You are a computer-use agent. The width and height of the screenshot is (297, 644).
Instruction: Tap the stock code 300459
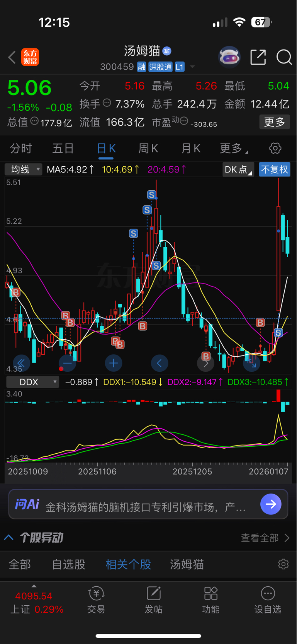117,67
